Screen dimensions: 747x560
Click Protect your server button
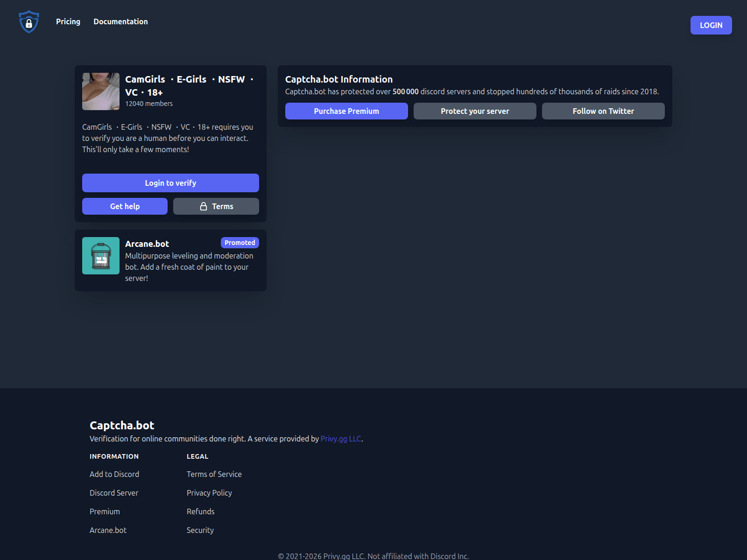(x=475, y=111)
